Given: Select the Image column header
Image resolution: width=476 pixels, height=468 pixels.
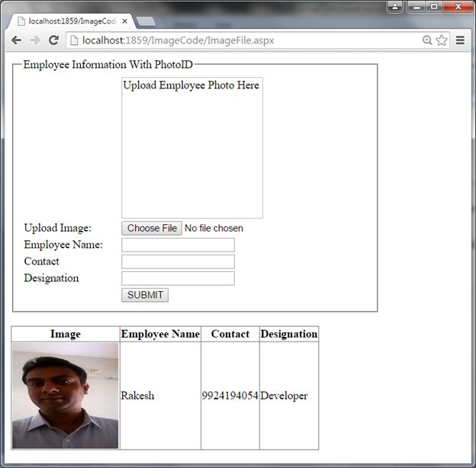Looking at the screenshot, I should click(66, 334).
